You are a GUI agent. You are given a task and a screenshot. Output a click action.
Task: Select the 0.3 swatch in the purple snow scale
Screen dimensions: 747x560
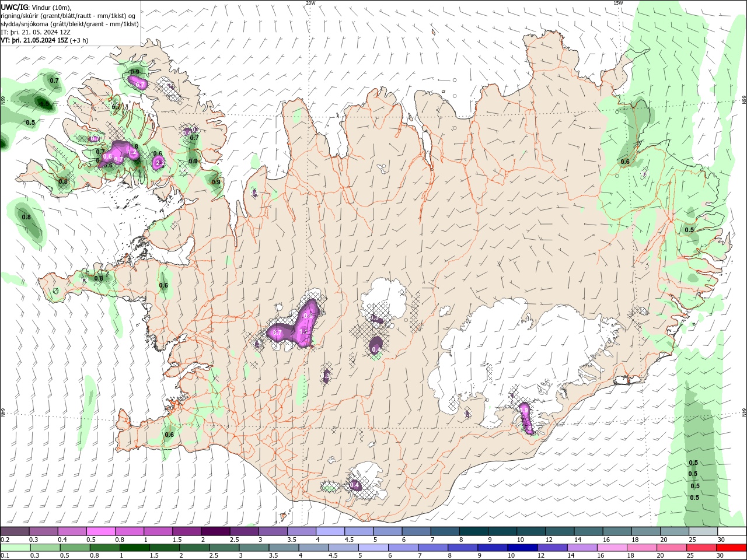44,531
